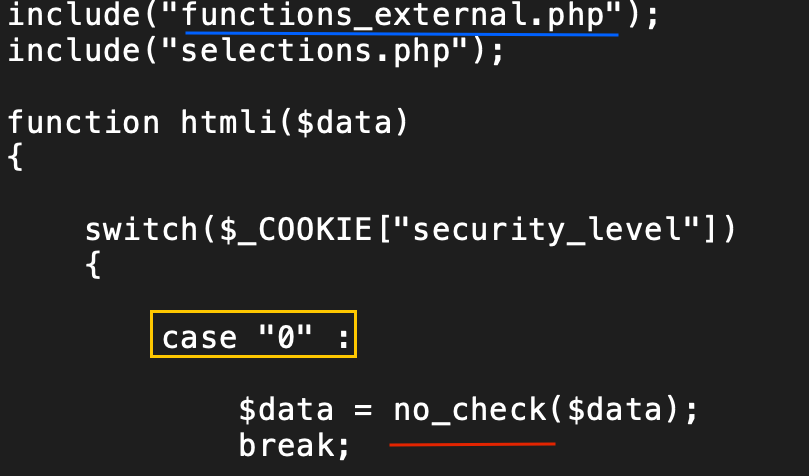Click the no_check function call

point(470,410)
